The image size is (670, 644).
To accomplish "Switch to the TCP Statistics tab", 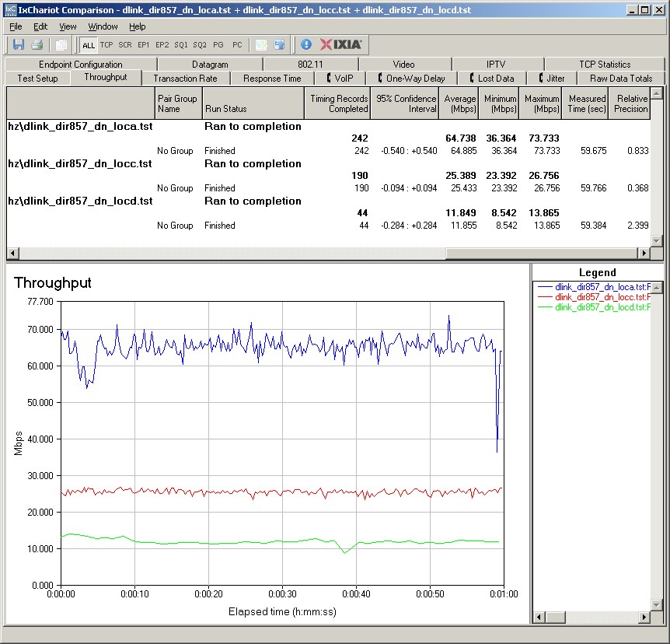I will [605, 64].
